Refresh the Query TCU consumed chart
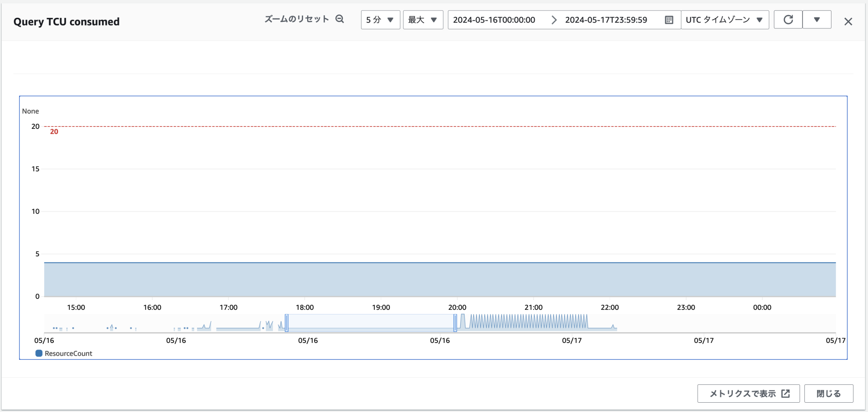This screenshot has width=868, height=412. 788,20
